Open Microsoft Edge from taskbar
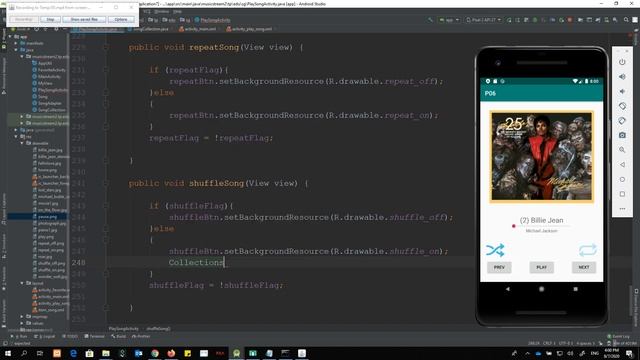 click(73, 353)
